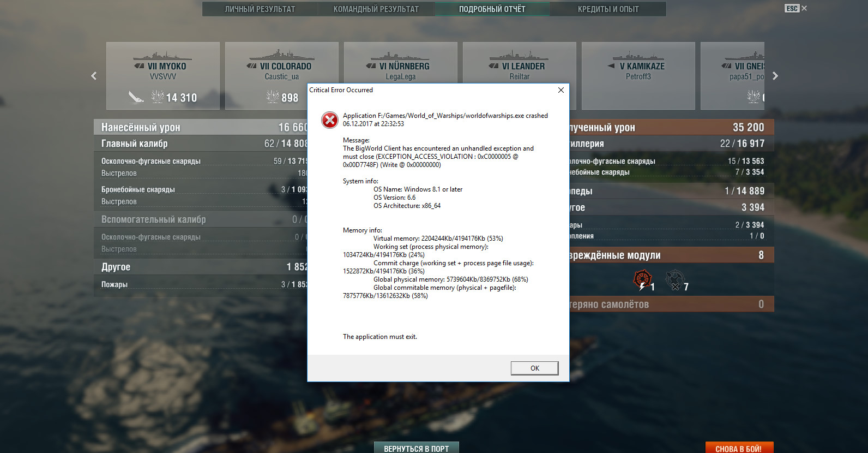This screenshot has height=453, width=868.
Task: Click the red error icon in dialog
Action: click(330, 120)
